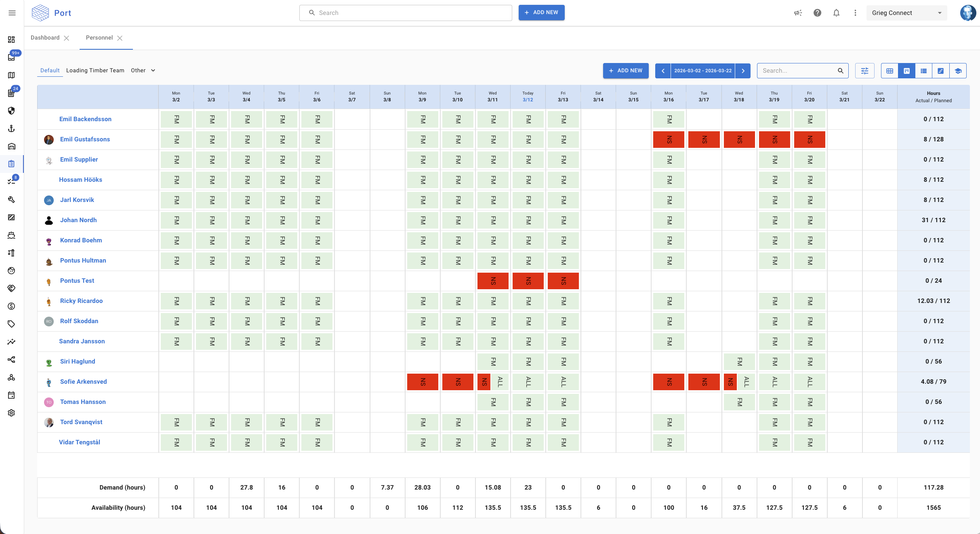
Task: Switch to the list view
Action: point(923,71)
